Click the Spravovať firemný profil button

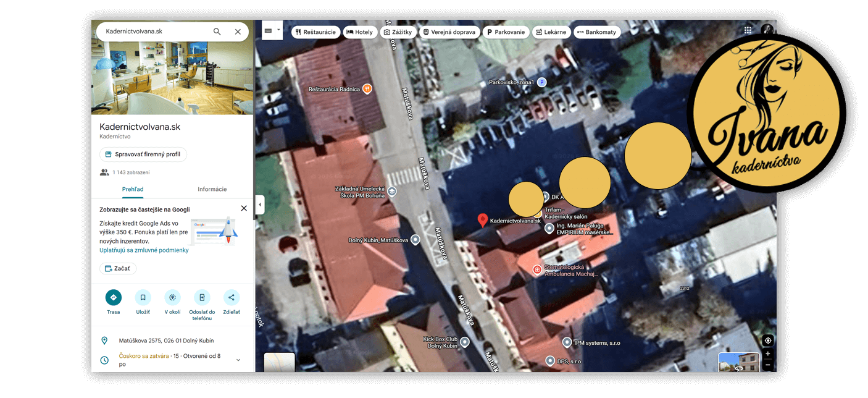[x=143, y=155]
